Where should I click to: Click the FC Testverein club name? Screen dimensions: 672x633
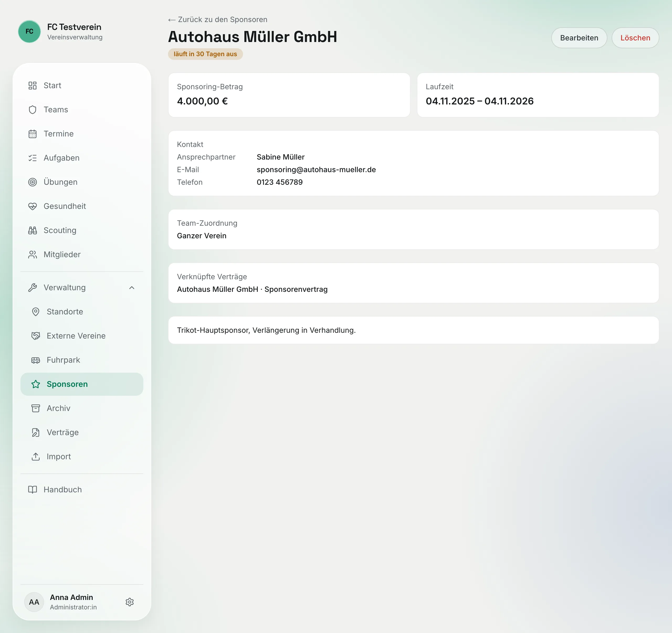[x=74, y=27]
